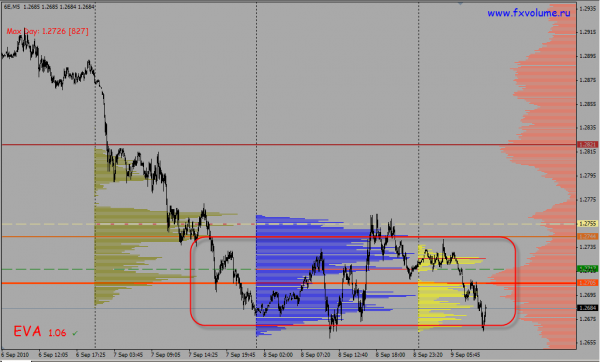
Task: Click the salmon cumulative volume histogram
Action: (x=543, y=176)
